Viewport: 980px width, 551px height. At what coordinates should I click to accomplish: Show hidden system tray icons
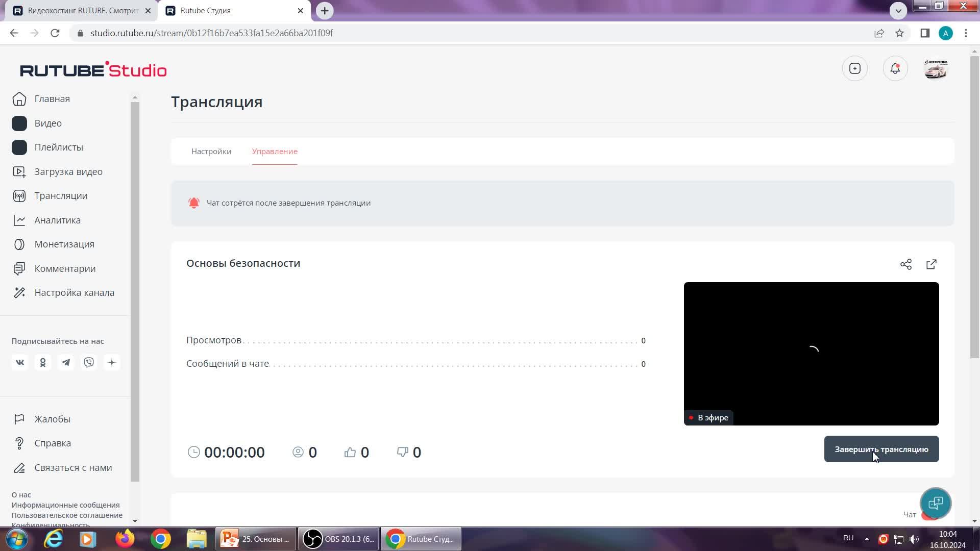tap(867, 539)
